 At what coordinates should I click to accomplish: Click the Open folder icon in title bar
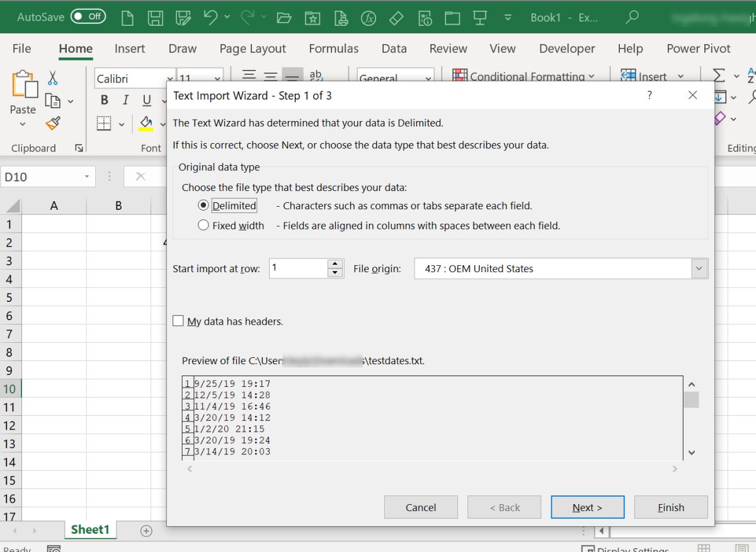284,18
